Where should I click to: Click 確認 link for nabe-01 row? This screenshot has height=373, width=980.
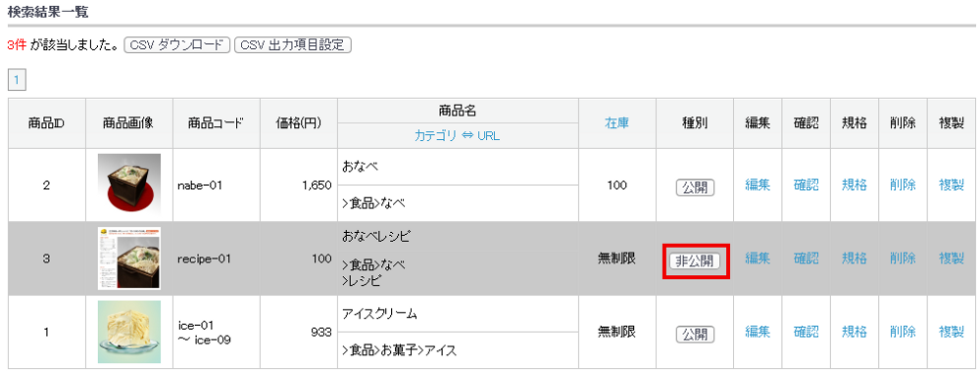tap(807, 185)
